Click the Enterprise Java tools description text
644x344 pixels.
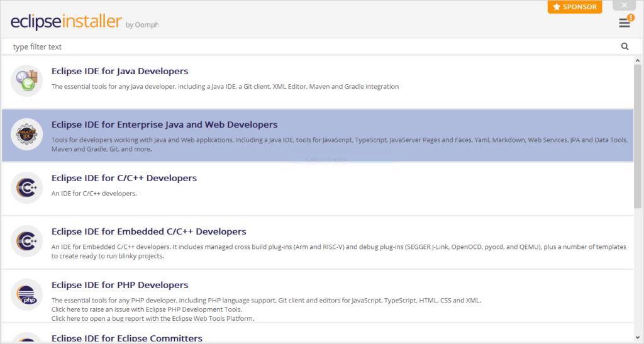click(339, 145)
